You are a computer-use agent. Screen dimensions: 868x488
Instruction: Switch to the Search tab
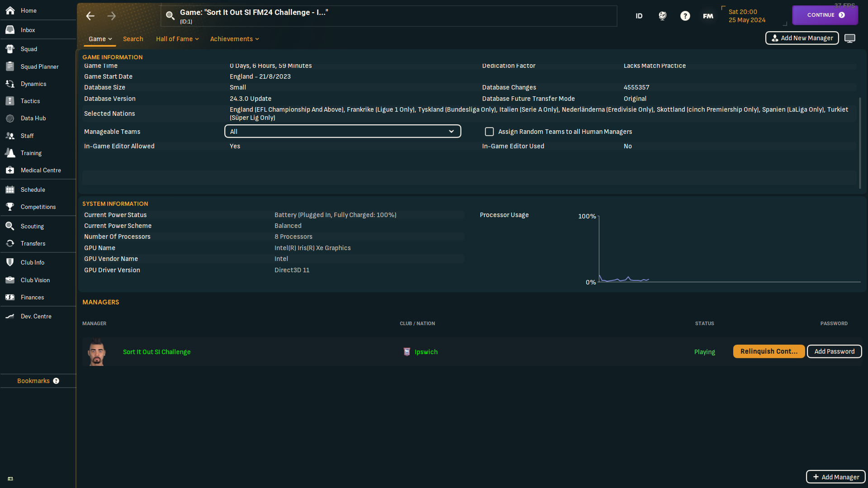coord(133,39)
